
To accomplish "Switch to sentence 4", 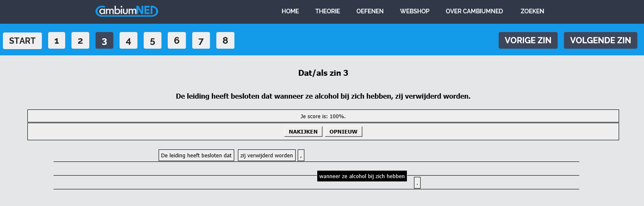I will pyautogui.click(x=128, y=41).
